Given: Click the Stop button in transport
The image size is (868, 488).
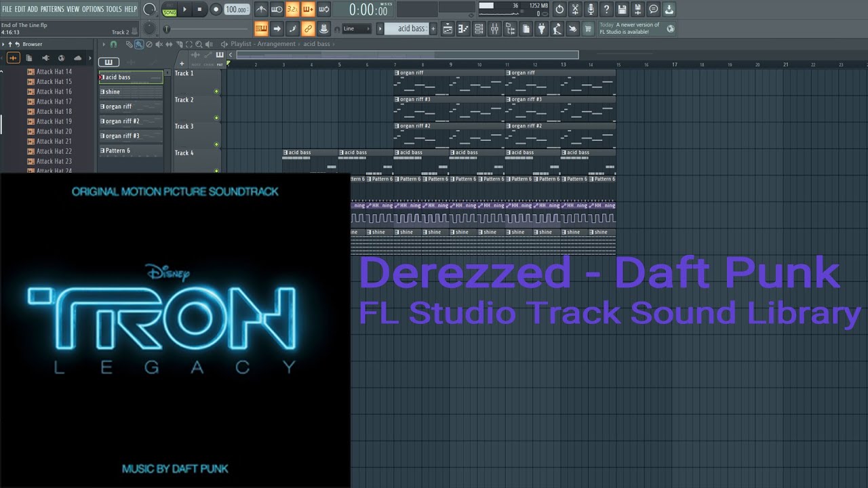Looking at the screenshot, I should pos(199,9).
